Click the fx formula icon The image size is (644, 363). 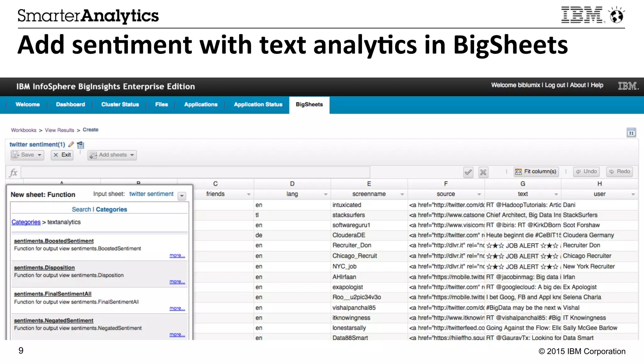point(13,173)
